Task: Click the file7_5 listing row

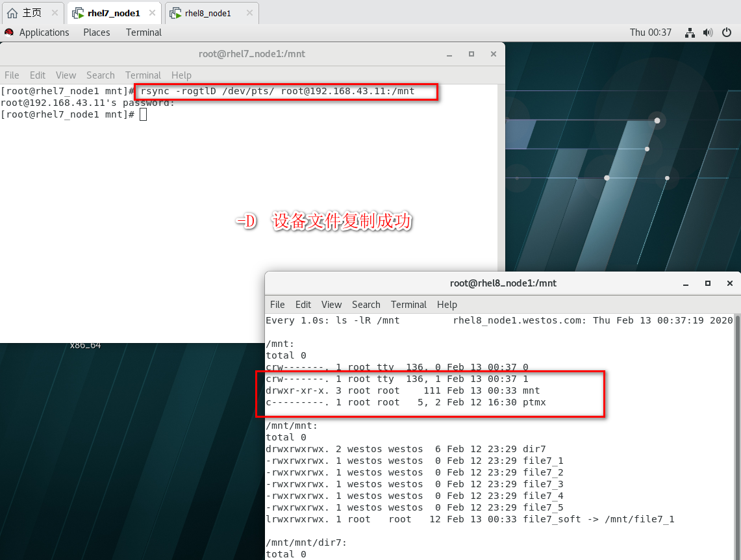Action: coord(414,507)
